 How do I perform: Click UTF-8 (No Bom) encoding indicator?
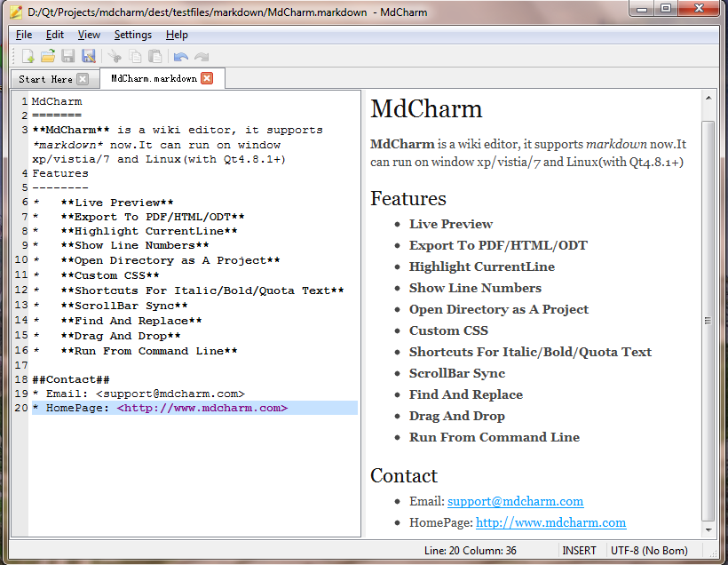tap(649, 550)
